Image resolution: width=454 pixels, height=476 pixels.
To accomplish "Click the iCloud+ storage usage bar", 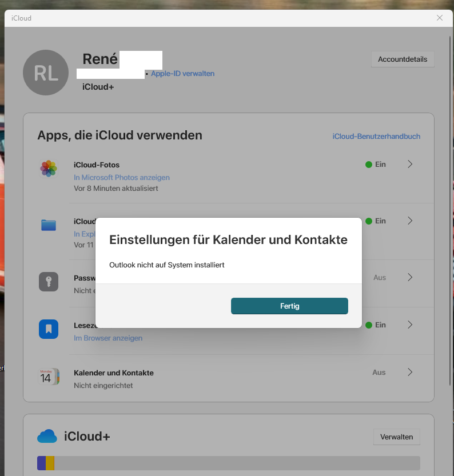I will tap(229, 463).
